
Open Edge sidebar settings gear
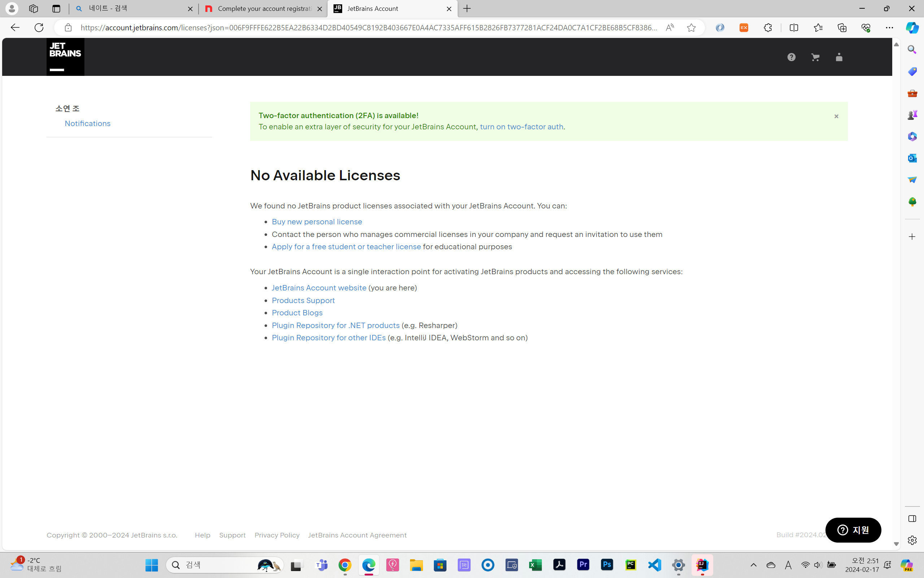(912, 540)
